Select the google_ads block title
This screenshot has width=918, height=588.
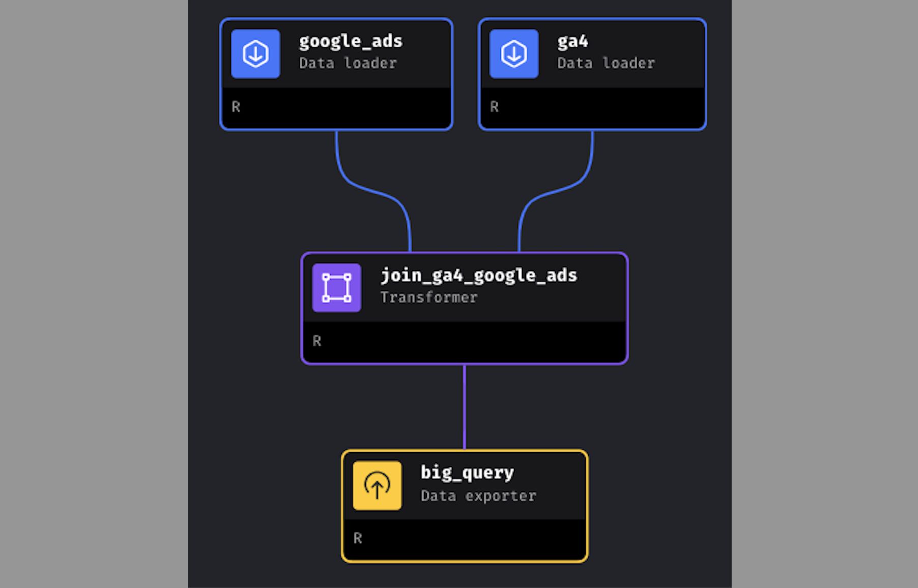[x=351, y=41]
